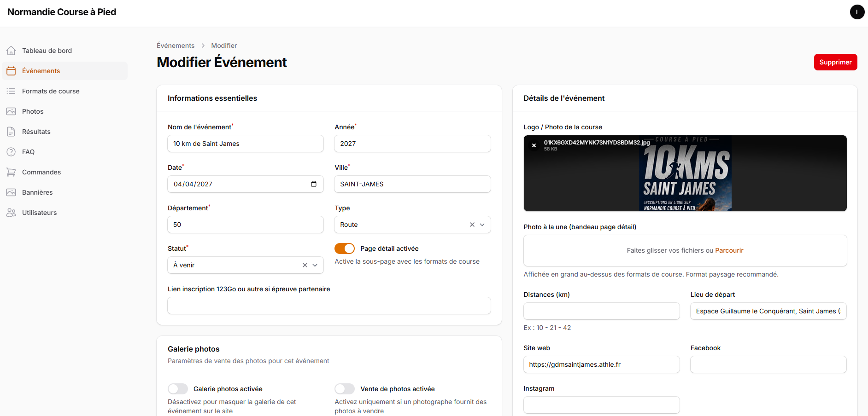Viewport: 868px width, 416px height.
Task: Click the Département input field
Action: (x=246, y=225)
